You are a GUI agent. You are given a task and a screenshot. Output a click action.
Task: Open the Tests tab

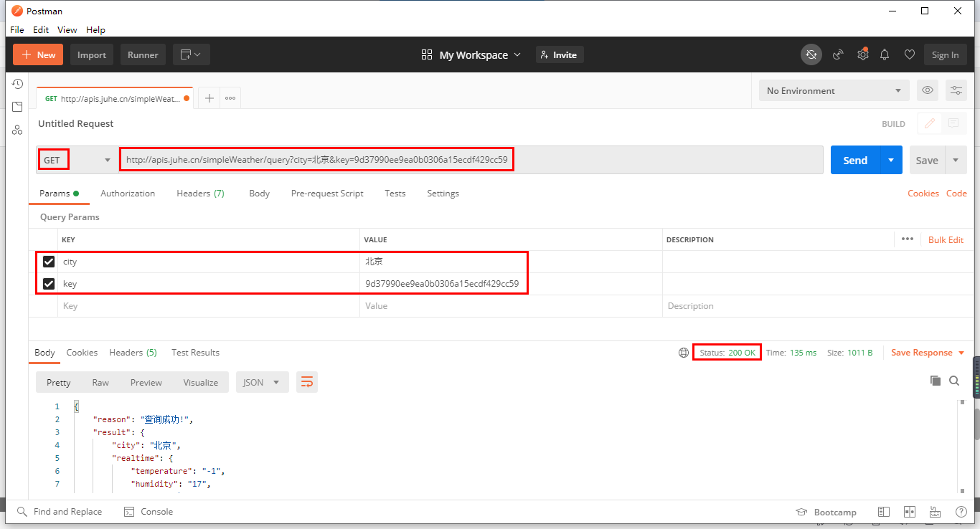coord(395,194)
